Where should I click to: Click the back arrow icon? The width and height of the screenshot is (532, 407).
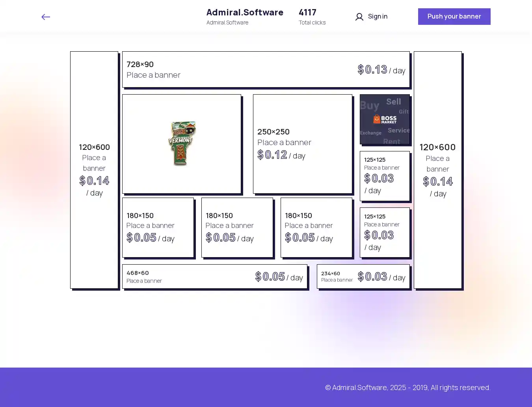coord(46,17)
